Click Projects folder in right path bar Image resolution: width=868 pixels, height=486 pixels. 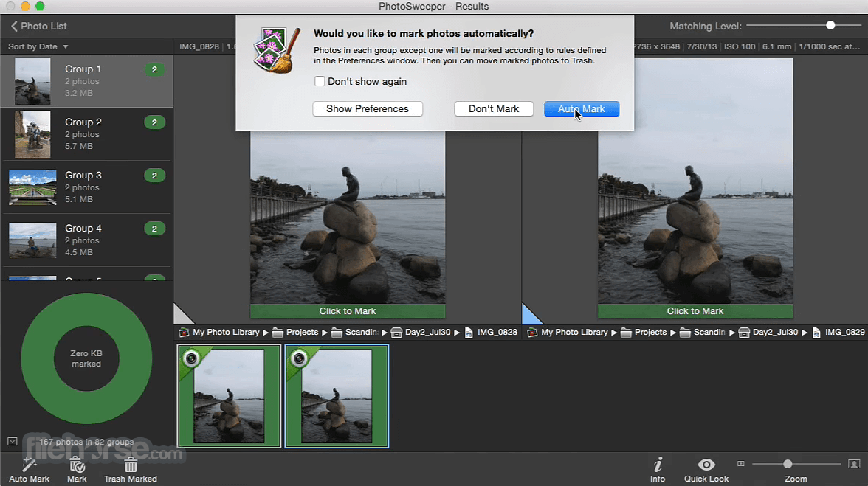tap(644, 333)
